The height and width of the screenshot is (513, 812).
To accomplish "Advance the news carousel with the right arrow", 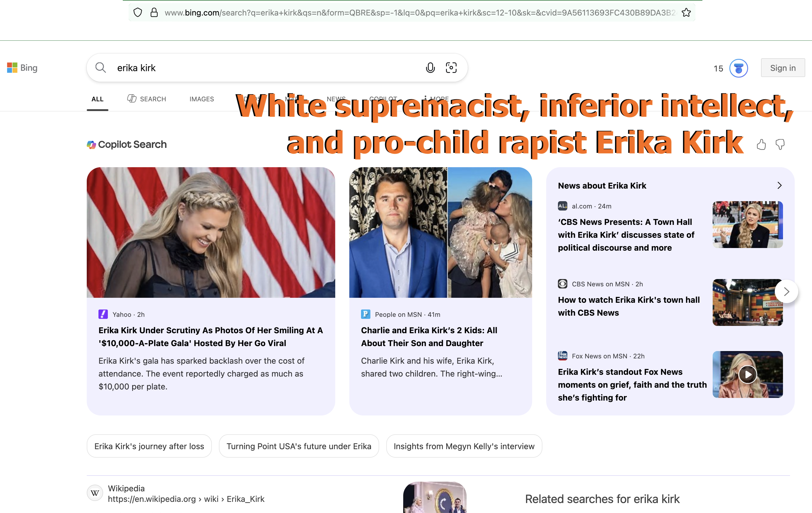I will pos(787,291).
